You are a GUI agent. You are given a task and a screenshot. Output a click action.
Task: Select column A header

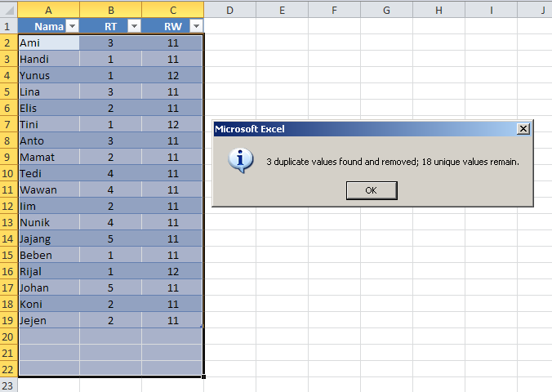48,11
